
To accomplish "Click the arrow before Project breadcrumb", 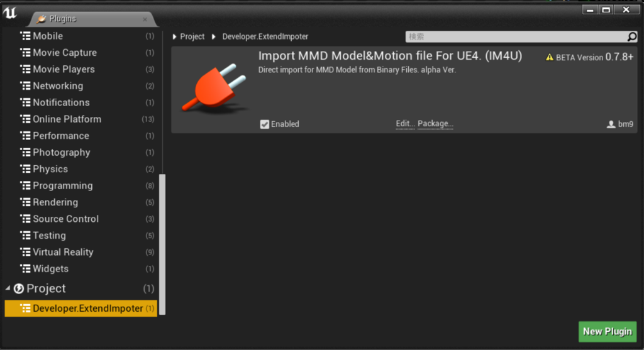I will (175, 36).
